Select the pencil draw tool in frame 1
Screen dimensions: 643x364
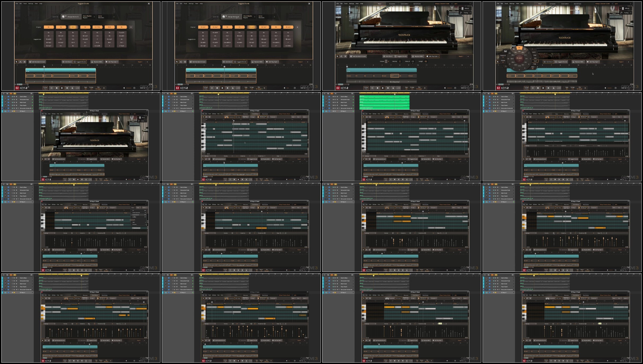(x=20, y=62)
